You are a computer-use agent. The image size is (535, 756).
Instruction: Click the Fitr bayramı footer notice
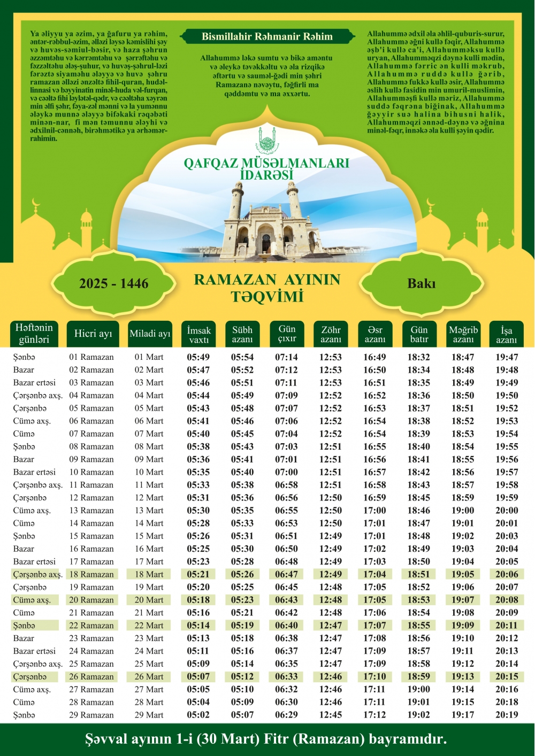(266, 739)
